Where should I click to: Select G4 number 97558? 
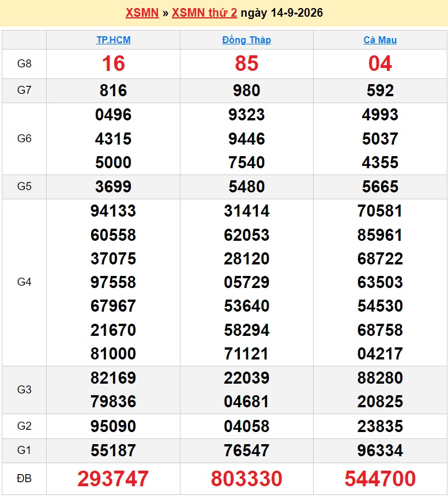click(x=114, y=282)
